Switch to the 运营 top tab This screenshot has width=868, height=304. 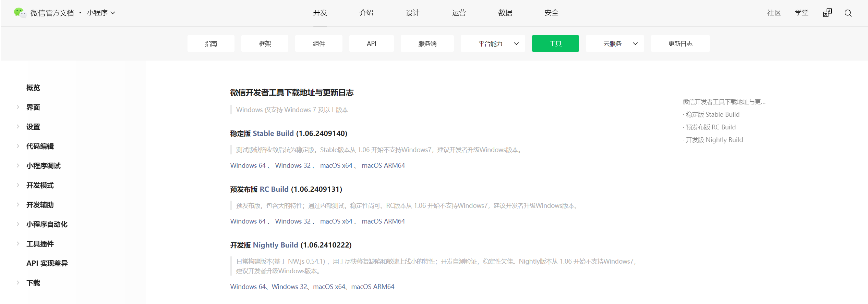click(x=459, y=13)
